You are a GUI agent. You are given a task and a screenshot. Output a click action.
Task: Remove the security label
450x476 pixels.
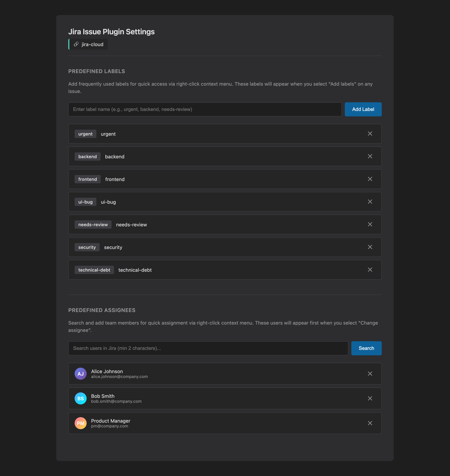pos(370,247)
